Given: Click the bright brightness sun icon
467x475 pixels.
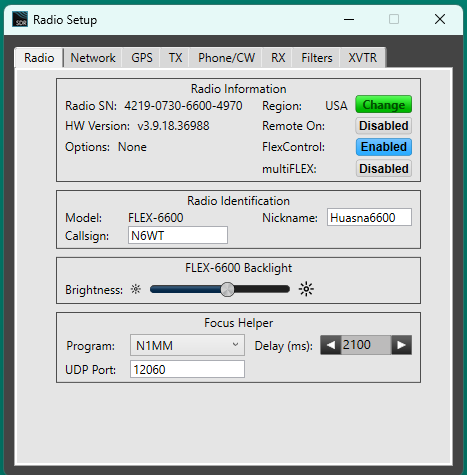Looking at the screenshot, I should pyautogui.click(x=306, y=289).
